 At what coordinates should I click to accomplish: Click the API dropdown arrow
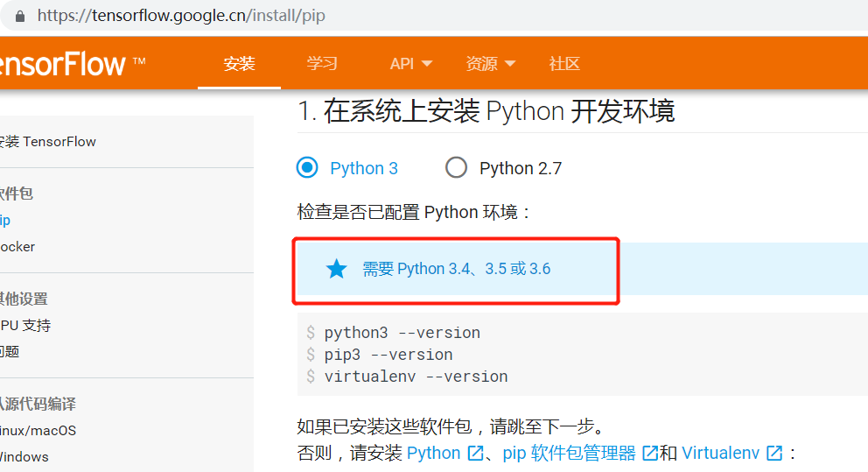point(427,64)
